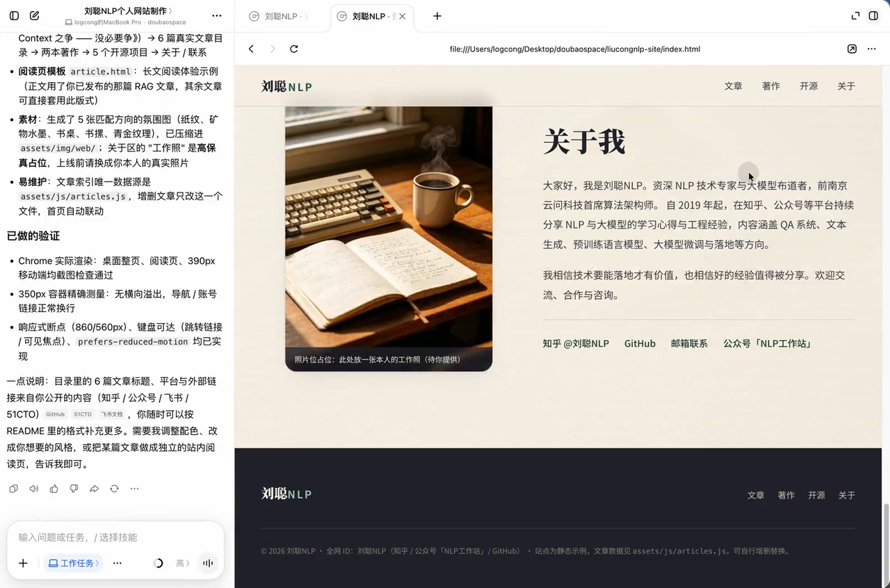Open the 高 level dropdown
Screen dimensions: 890x588
(182, 563)
